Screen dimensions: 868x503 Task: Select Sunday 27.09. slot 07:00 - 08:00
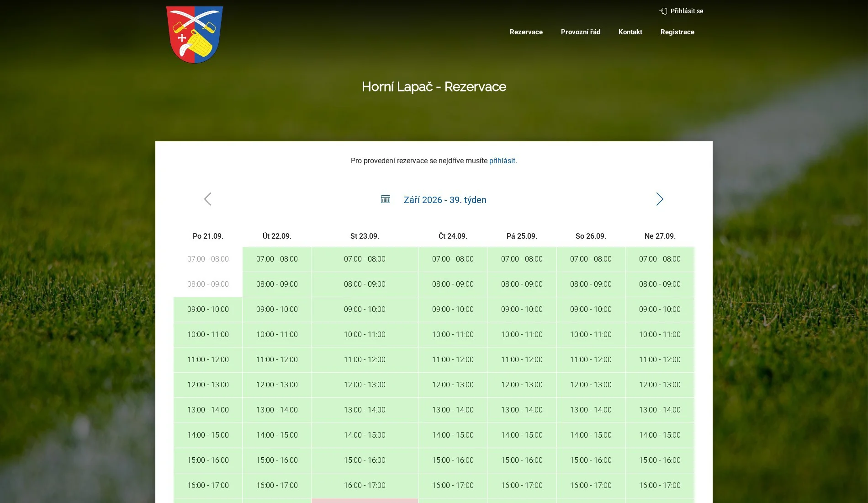(x=660, y=259)
